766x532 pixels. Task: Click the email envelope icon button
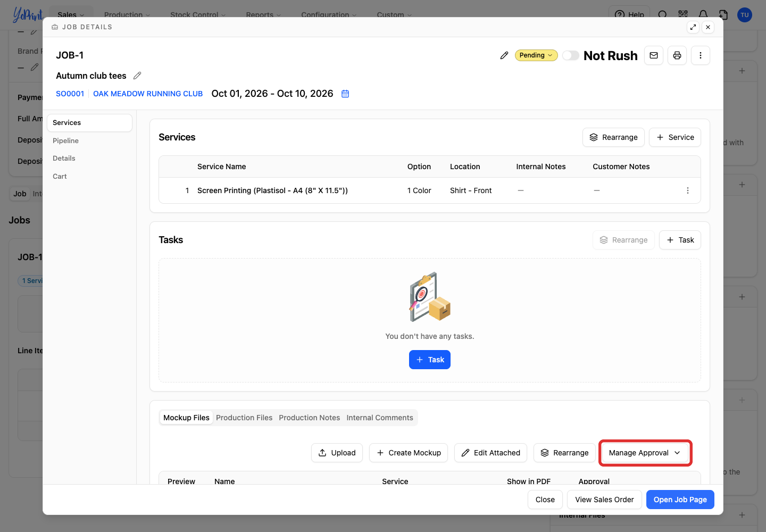(x=654, y=55)
